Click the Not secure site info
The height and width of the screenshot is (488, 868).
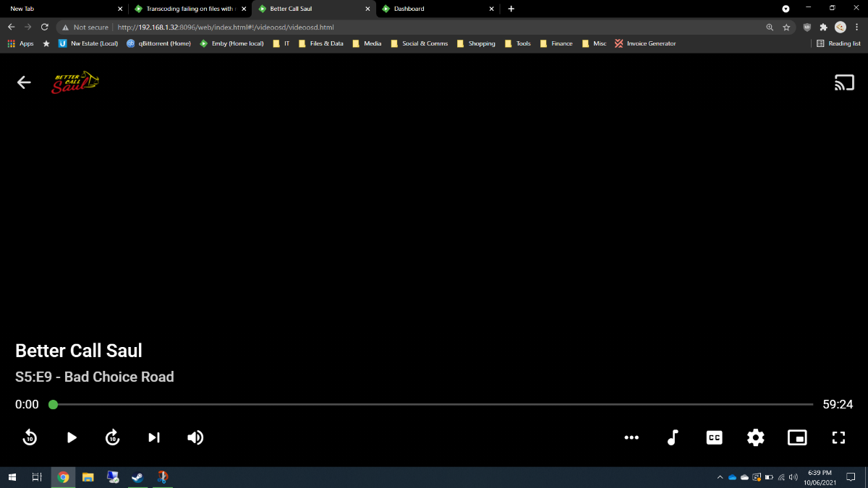pyautogui.click(x=85, y=27)
